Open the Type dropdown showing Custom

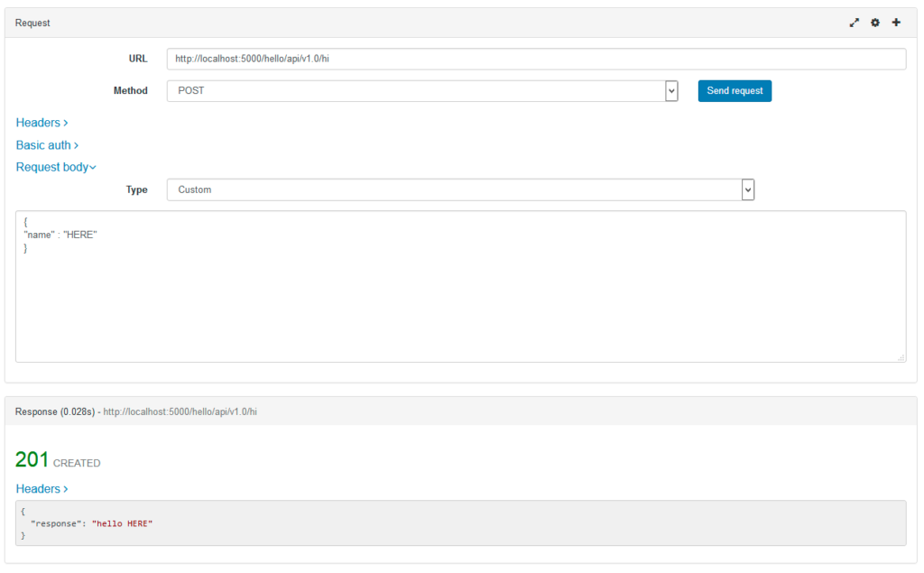tap(460, 189)
